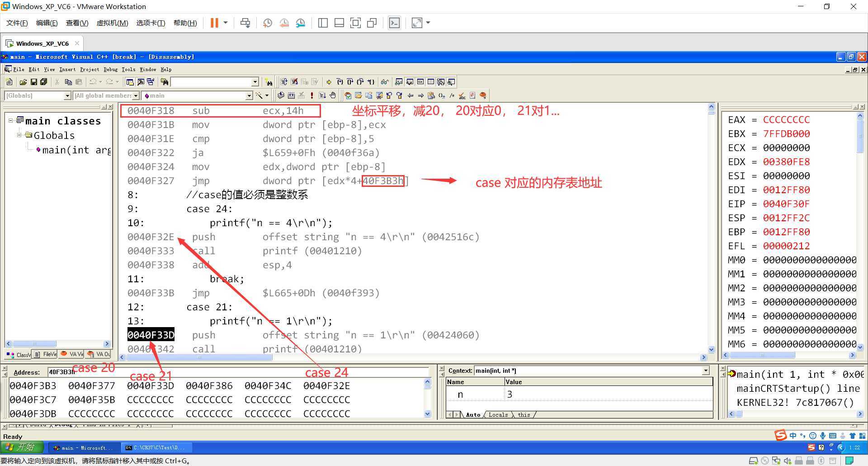Click Show Next Statement arrow icon
This screenshot has width=868, height=466.
pos(329,82)
